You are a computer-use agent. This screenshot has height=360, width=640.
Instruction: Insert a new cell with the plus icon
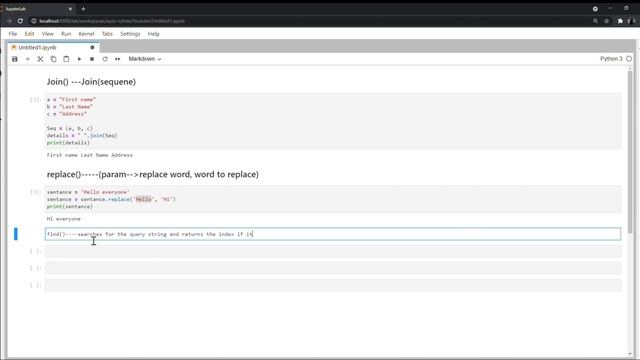point(28,59)
